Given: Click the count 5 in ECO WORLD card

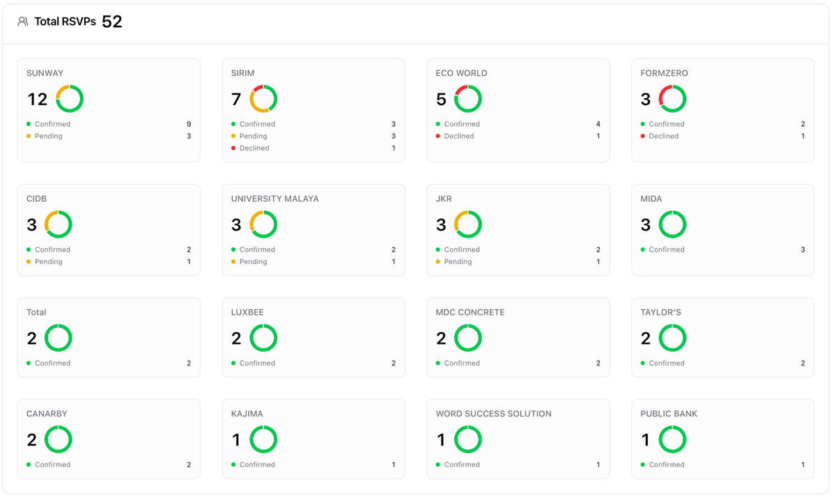Looking at the screenshot, I should pyautogui.click(x=441, y=100).
